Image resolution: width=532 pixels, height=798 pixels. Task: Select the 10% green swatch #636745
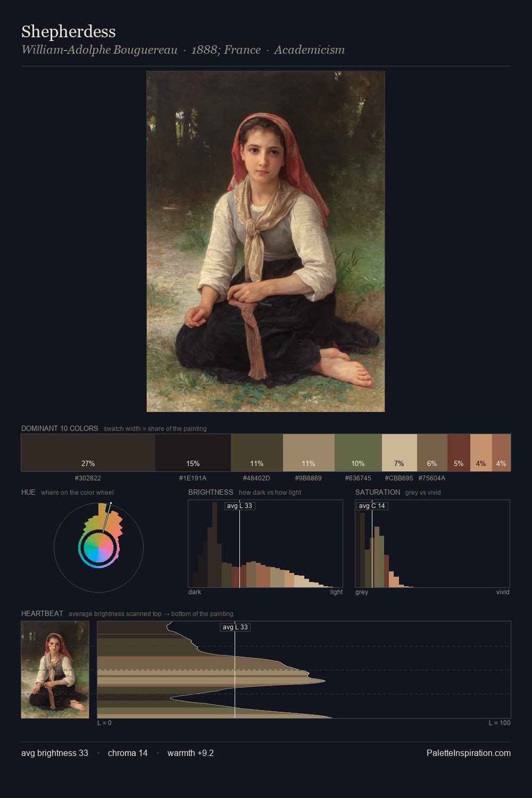pyautogui.click(x=358, y=453)
